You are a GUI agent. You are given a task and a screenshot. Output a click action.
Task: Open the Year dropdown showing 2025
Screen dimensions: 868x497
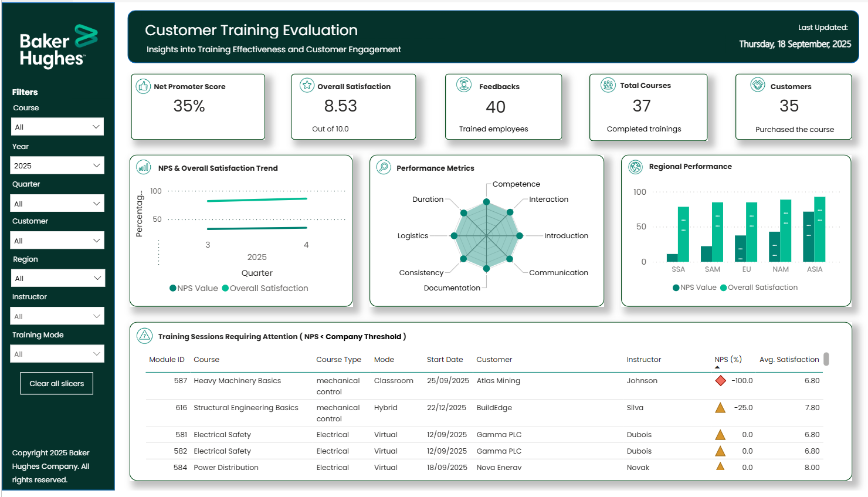(x=57, y=165)
